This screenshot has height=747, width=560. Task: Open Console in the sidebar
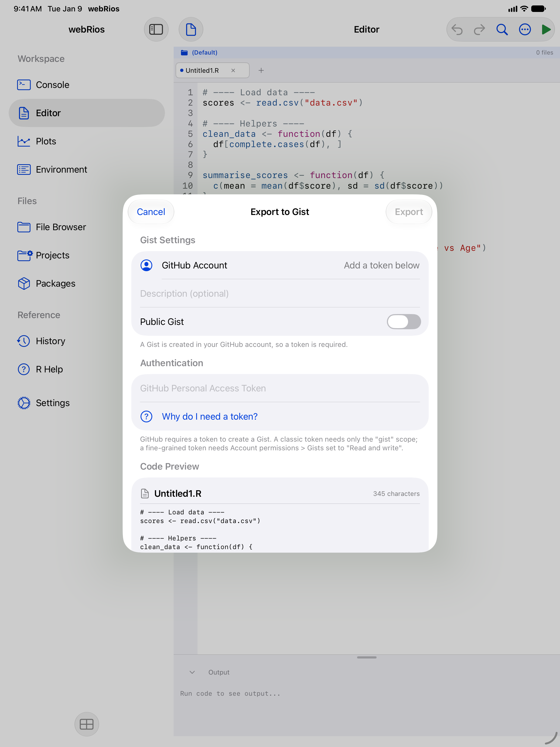pyautogui.click(x=87, y=85)
